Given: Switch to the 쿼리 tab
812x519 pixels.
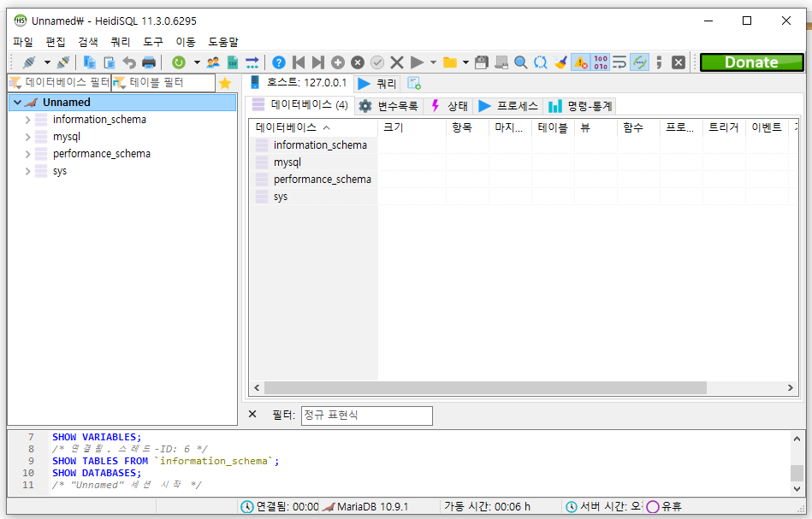Looking at the screenshot, I should pos(377,83).
